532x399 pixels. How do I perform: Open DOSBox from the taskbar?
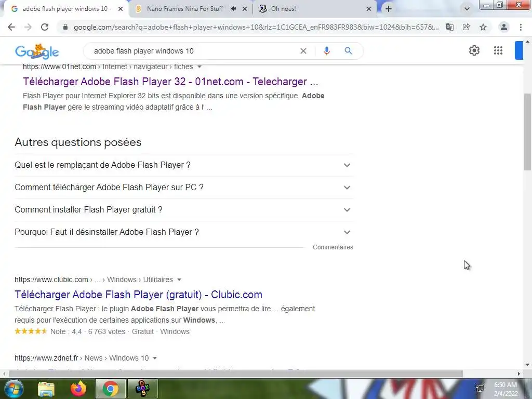coord(142,389)
